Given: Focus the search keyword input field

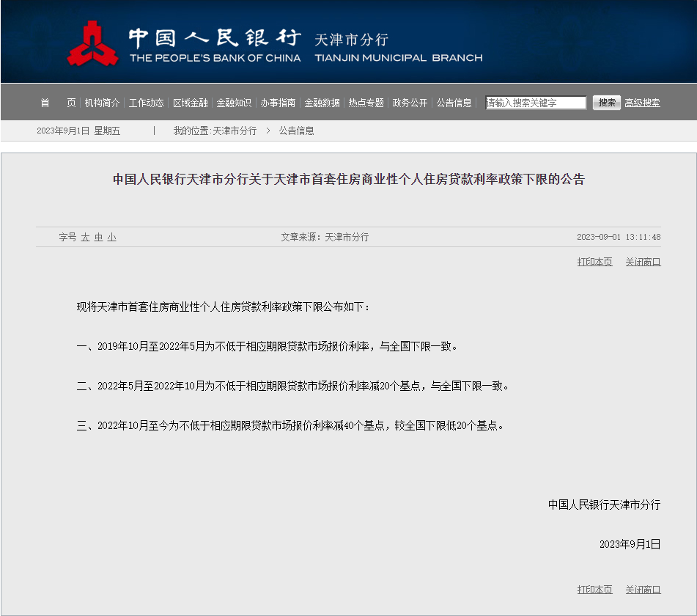Looking at the screenshot, I should 536,103.
